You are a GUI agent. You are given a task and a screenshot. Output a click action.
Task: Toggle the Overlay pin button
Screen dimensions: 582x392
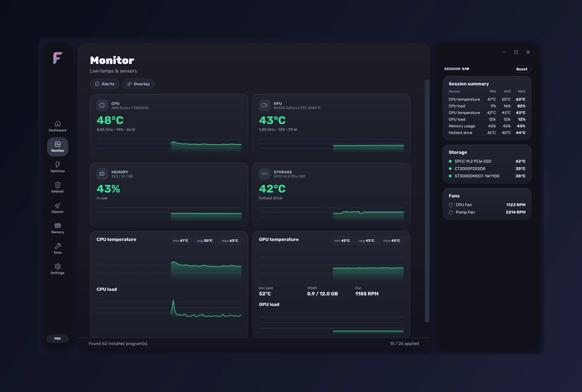[138, 84]
